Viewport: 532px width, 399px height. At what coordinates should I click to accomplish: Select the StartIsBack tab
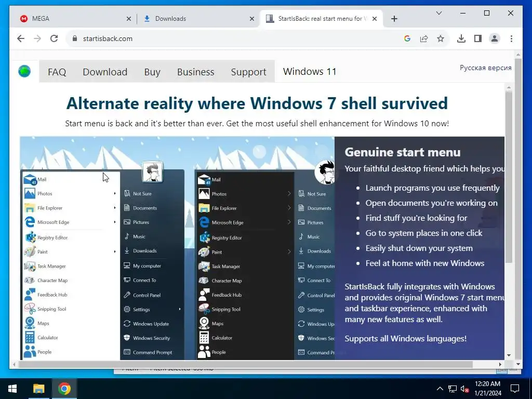(321, 19)
